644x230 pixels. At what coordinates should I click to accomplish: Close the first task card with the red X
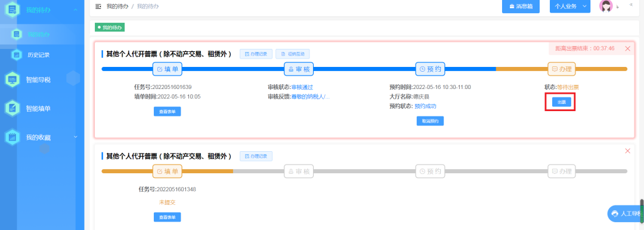[x=627, y=48]
